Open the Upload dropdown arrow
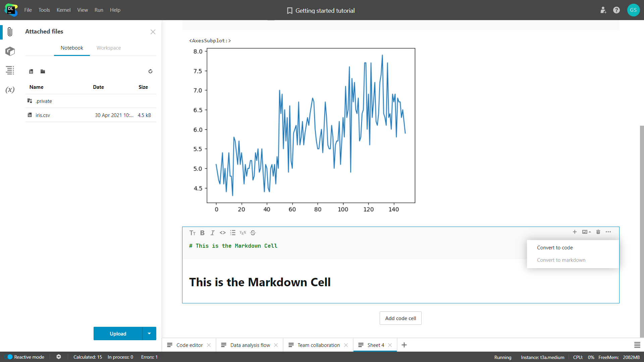Image resolution: width=644 pixels, height=362 pixels. tap(150, 334)
